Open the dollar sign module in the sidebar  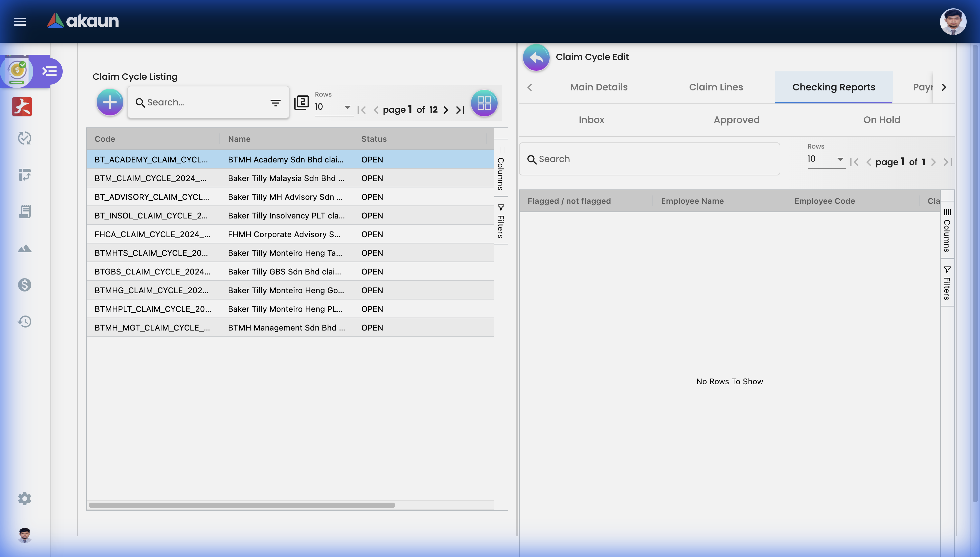point(24,285)
